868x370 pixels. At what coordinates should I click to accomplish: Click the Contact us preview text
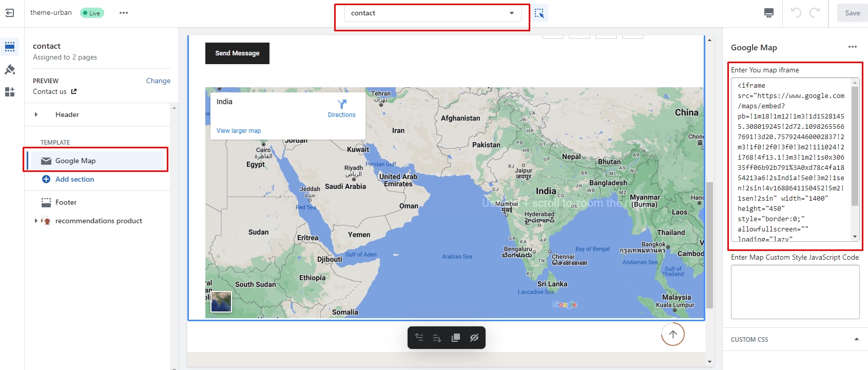[50, 91]
